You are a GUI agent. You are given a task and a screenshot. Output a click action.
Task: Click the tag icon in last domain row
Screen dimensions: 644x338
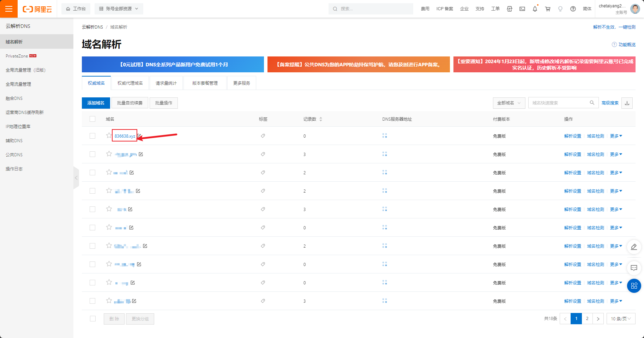(x=263, y=301)
